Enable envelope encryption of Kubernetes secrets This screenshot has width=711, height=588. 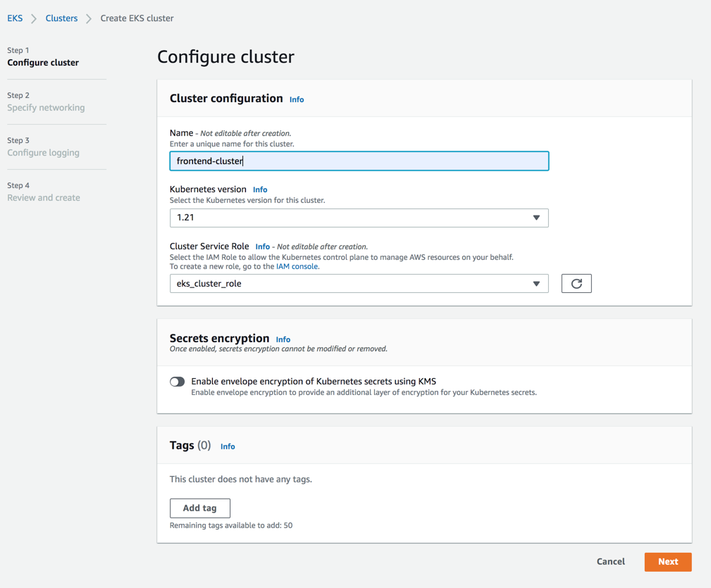pyautogui.click(x=177, y=381)
